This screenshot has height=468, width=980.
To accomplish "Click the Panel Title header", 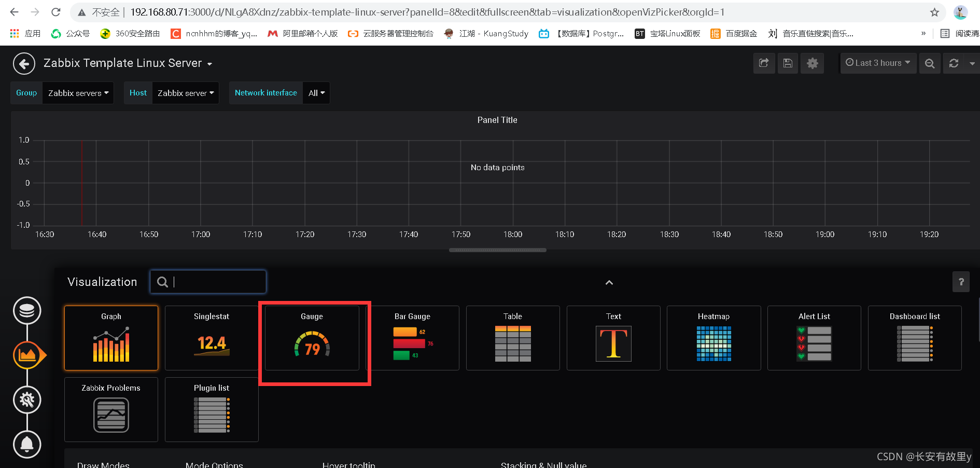I will click(497, 120).
